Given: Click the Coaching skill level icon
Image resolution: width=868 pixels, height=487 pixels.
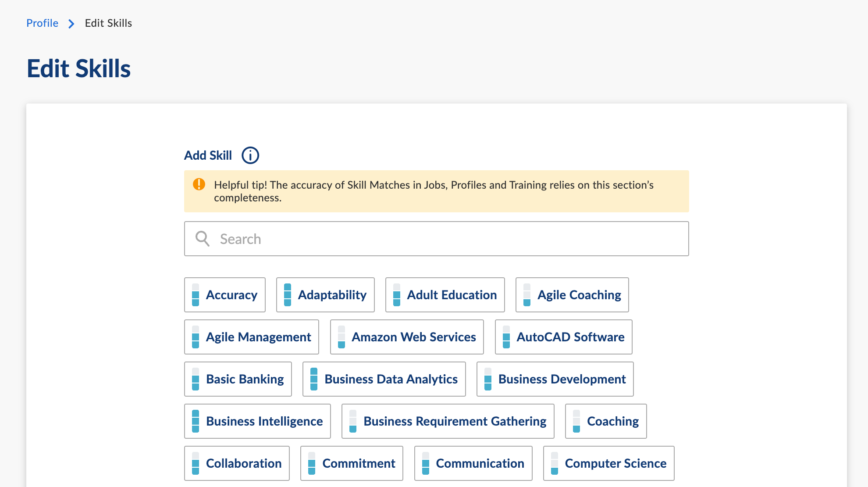Looking at the screenshot, I should [576, 421].
